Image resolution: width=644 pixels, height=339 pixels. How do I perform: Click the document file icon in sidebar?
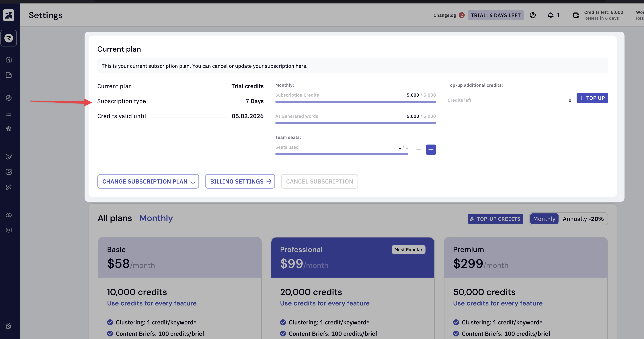point(9,75)
